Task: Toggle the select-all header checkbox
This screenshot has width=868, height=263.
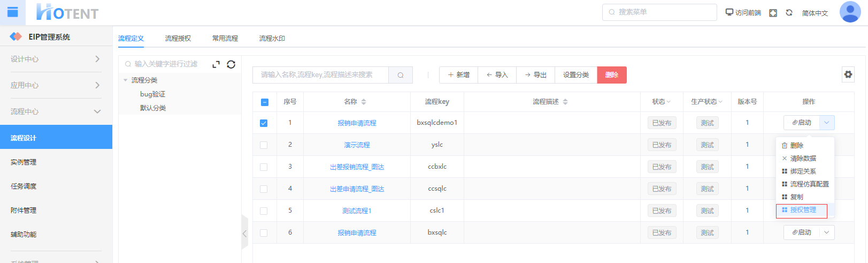Action: point(264,102)
